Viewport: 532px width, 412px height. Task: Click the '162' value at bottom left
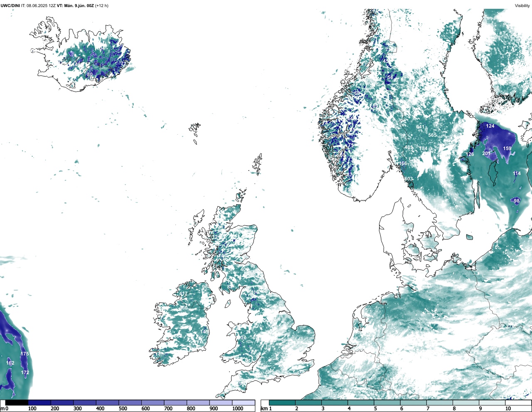tap(10, 363)
